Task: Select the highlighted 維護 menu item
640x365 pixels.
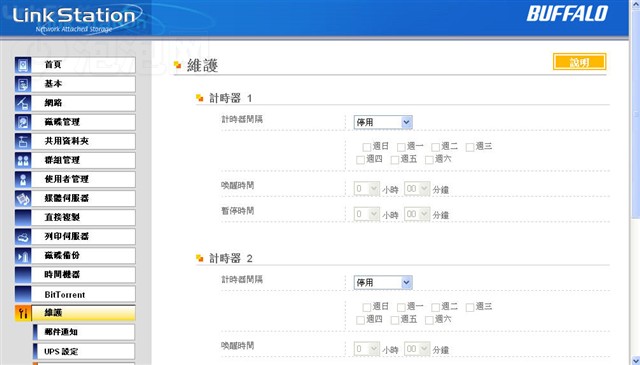Action: 83,313
